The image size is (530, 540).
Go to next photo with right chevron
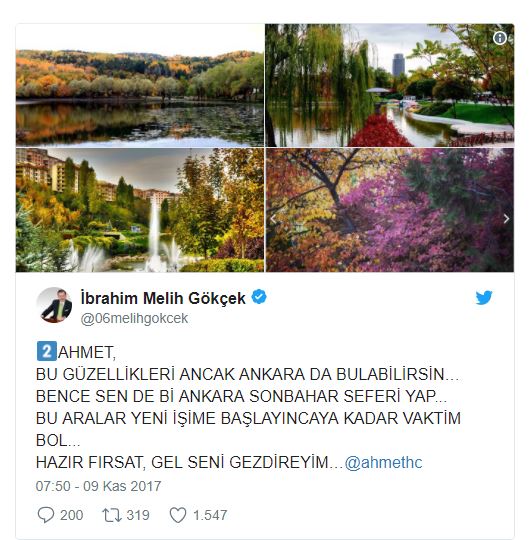506,219
